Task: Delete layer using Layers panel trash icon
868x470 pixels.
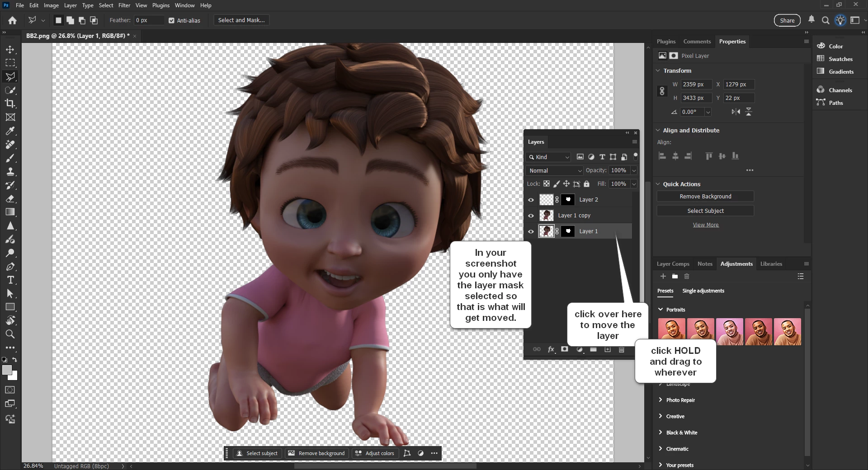Action: (x=622, y=349)
